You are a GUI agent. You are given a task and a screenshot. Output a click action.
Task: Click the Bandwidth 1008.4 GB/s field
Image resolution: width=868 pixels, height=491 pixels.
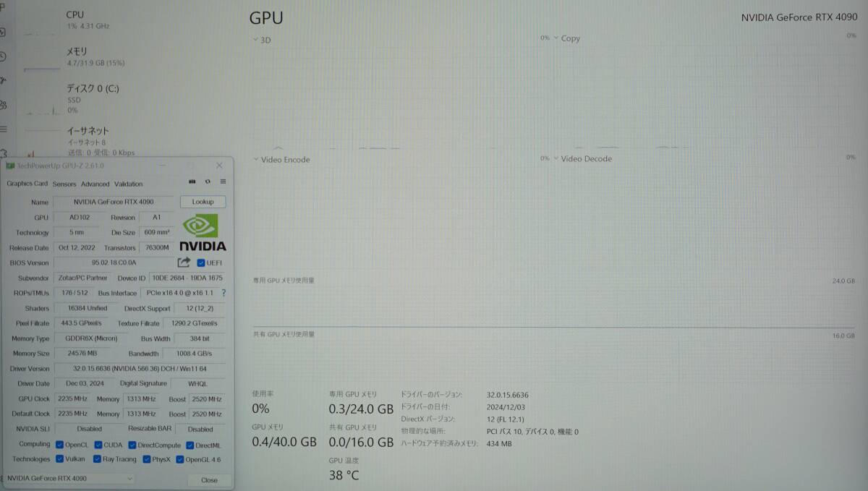click(x=194, y=354)
